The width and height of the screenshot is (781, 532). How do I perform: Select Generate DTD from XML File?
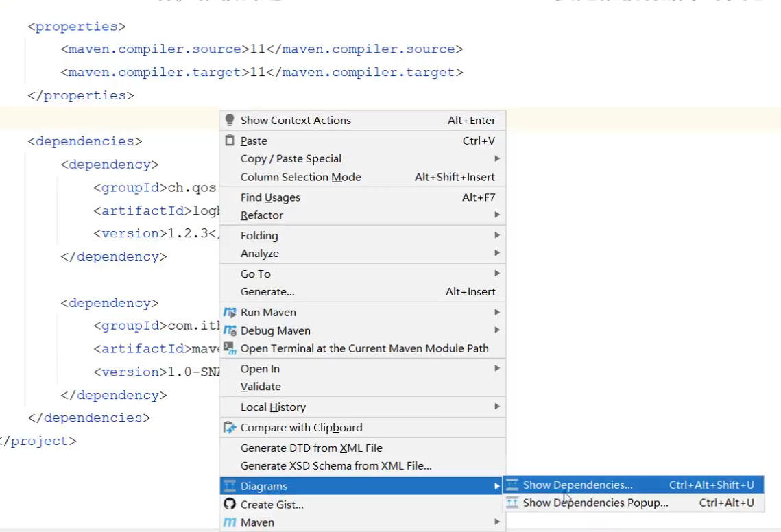363,448
